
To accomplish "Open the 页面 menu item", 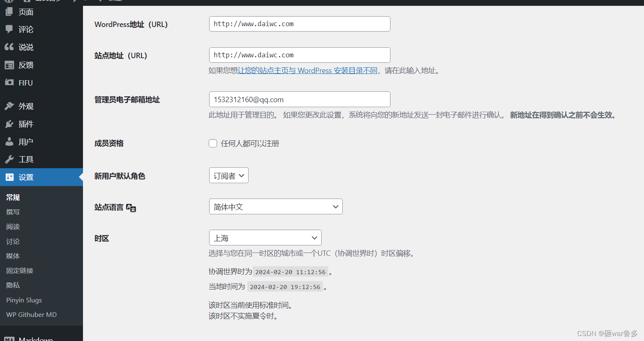I will 41,12.
